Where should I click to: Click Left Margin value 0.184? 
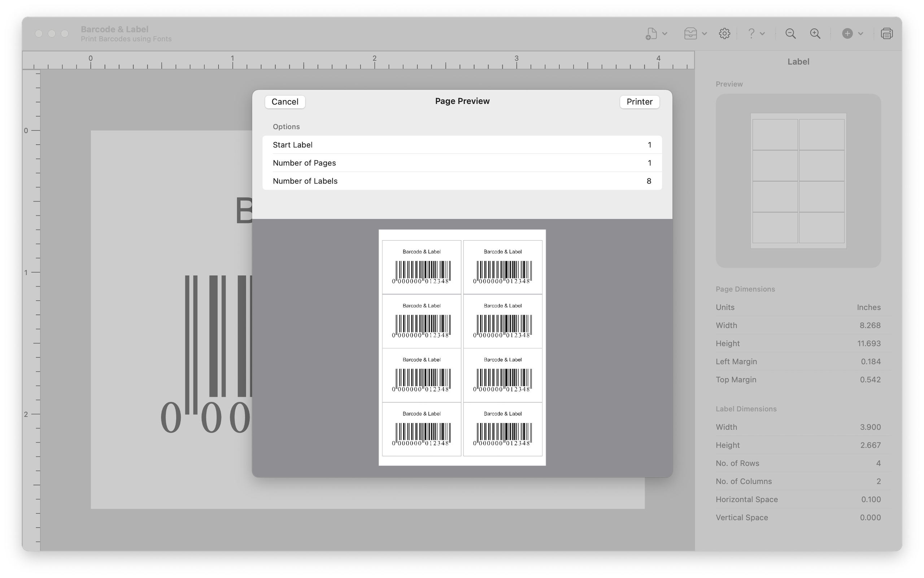(870, 361)
